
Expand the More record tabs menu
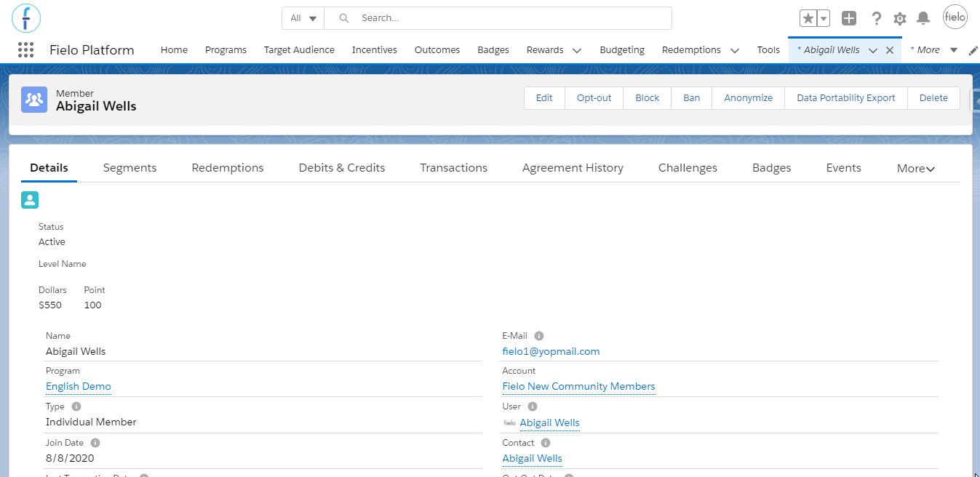click(916, 168)
